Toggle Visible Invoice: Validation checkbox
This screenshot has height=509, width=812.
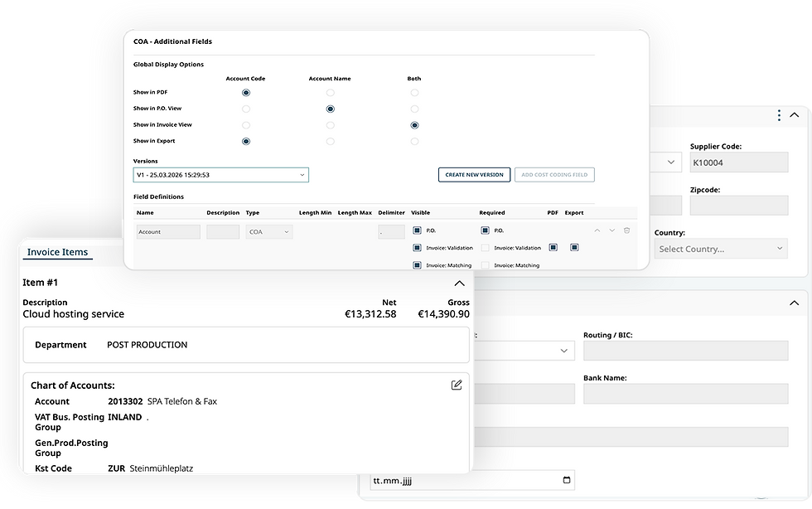tap(417, 248)
